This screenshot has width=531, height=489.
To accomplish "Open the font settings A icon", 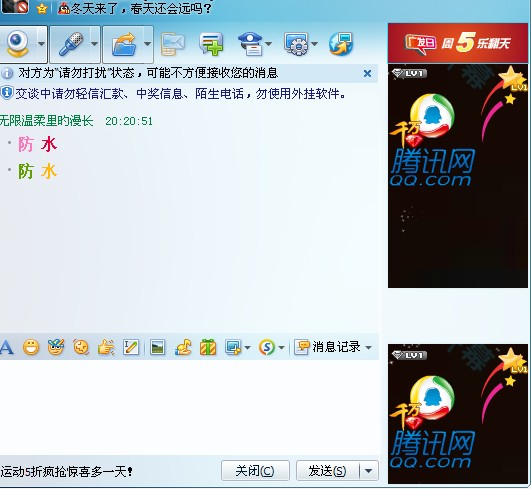I will (7, 347).
